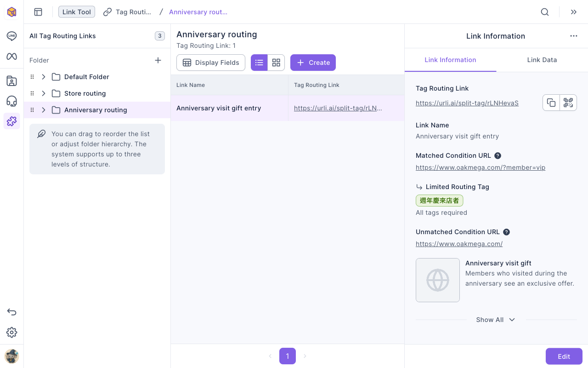Viewport: 588px width, 368px height.
Task: Click the Edit button
Action: point(564,356)
